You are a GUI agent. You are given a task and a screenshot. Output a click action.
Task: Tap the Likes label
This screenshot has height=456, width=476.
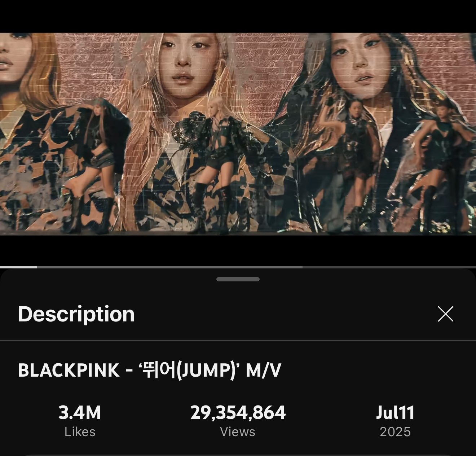[x=80, y=432]
